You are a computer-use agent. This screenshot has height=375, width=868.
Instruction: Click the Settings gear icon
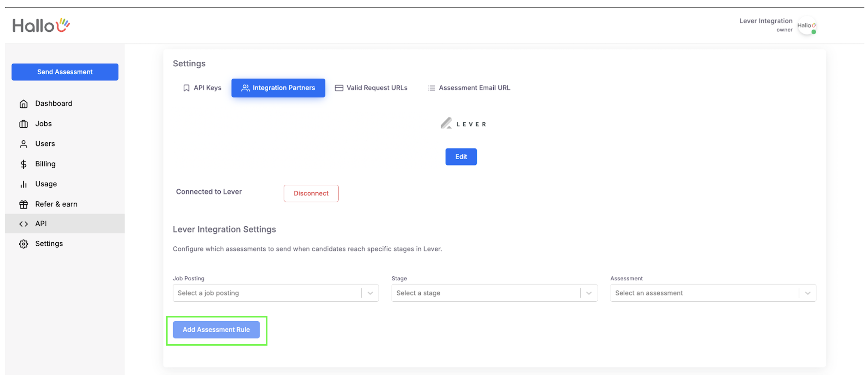[x=23, y=243]
